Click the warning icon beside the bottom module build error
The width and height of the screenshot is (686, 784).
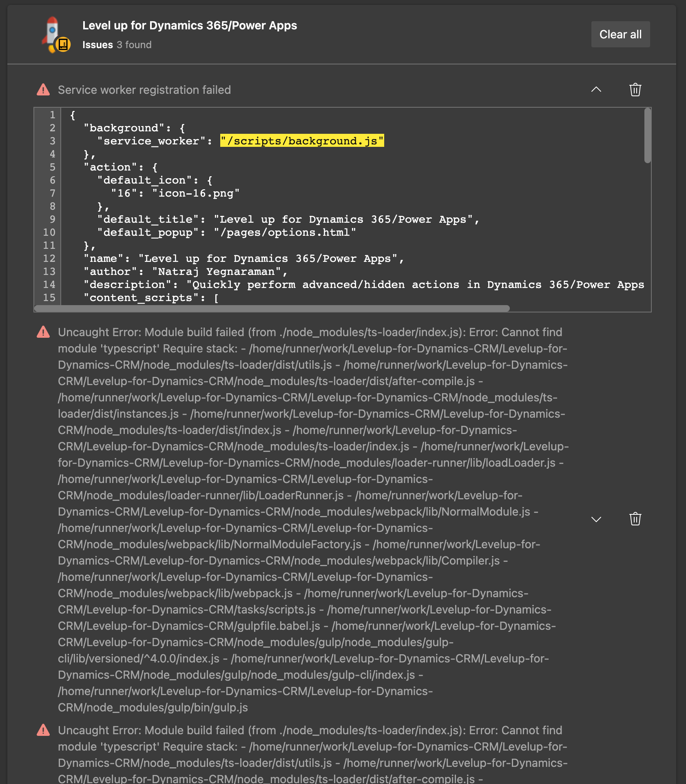(x=43, y=730)
